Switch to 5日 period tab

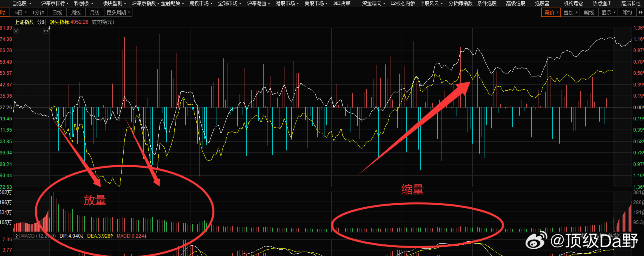(x=20, y=12)
